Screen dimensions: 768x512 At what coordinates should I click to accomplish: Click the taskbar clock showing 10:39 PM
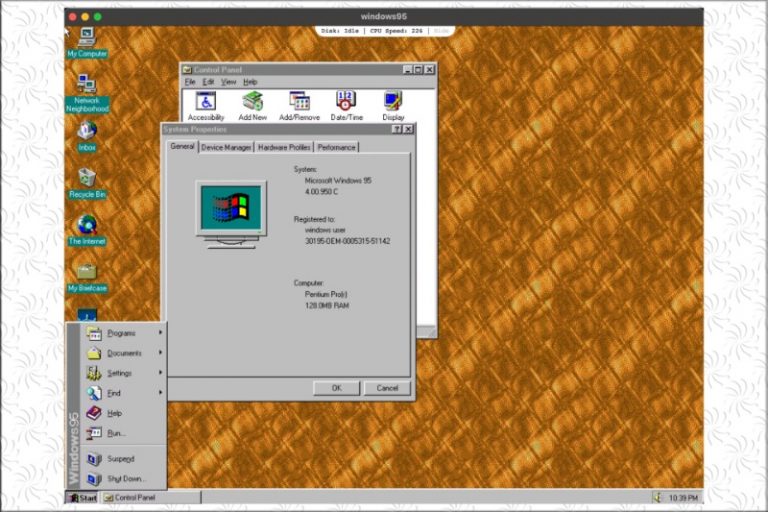click(x=683, y=498)
